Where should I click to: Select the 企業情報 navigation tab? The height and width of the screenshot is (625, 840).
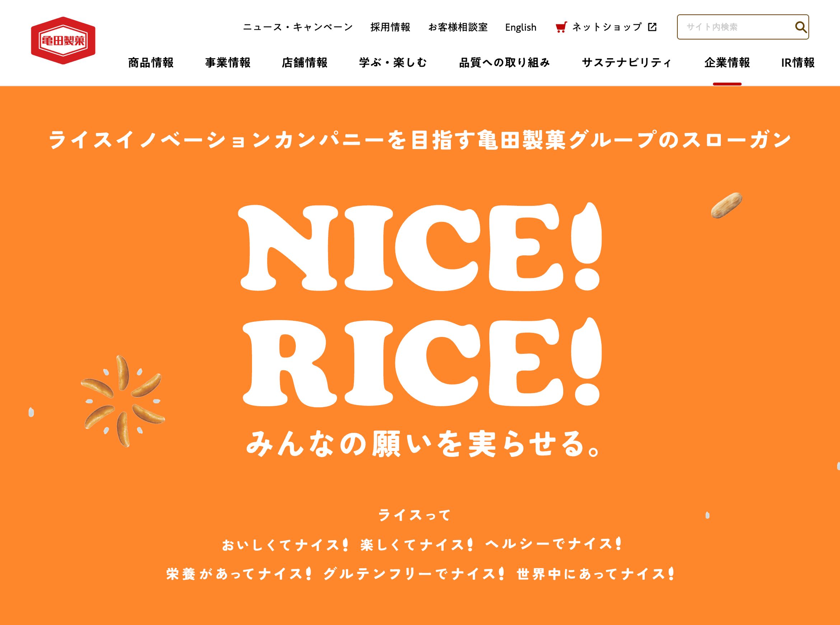(727, 62)
